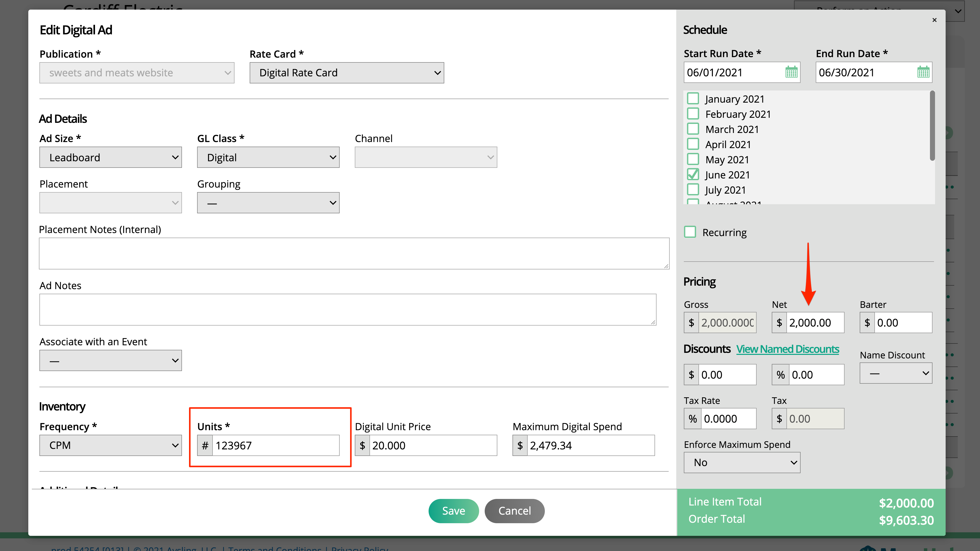Check the April 2021 checkbox
Screen dimensions: 980x551
click(x=693, y=144)
